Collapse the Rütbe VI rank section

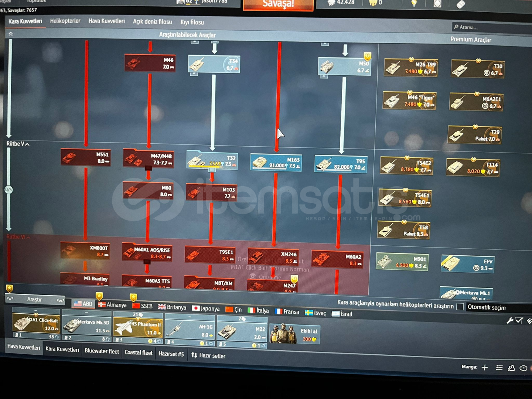click(18, 237)
